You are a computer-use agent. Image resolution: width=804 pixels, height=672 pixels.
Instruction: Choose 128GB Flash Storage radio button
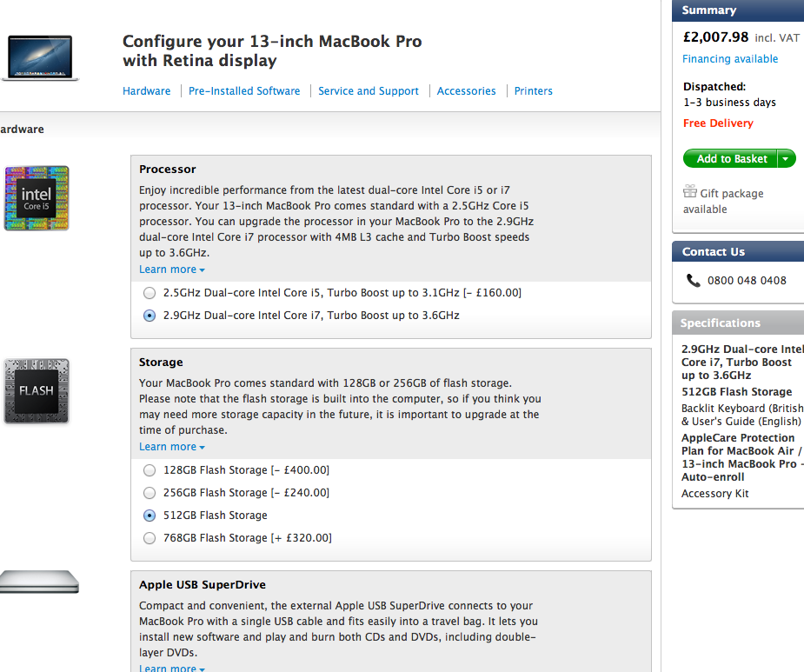[150, 470]
